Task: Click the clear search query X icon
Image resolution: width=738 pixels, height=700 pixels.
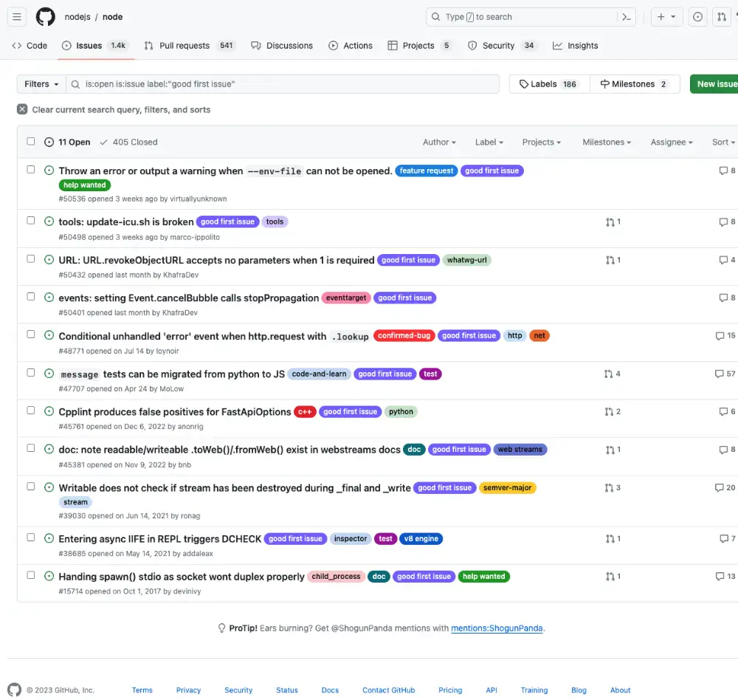Action: tap(22, 109)
